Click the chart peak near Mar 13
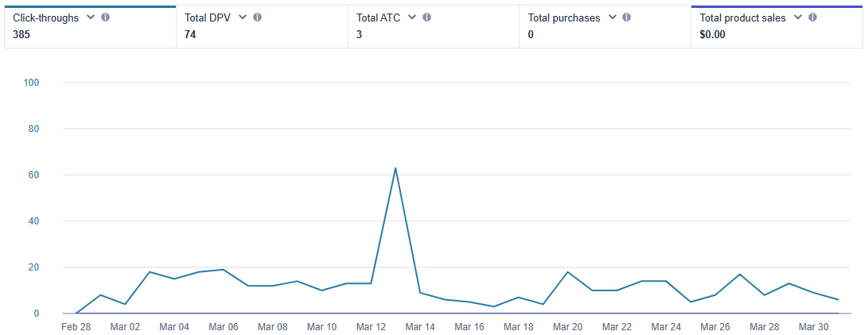 click(395, 168)
